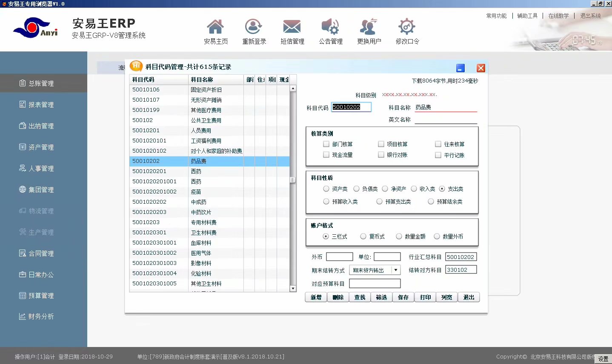612x364 pixels.
Task: Click the 删除 button
Action: pyautogui.click(x=338, y=297)
